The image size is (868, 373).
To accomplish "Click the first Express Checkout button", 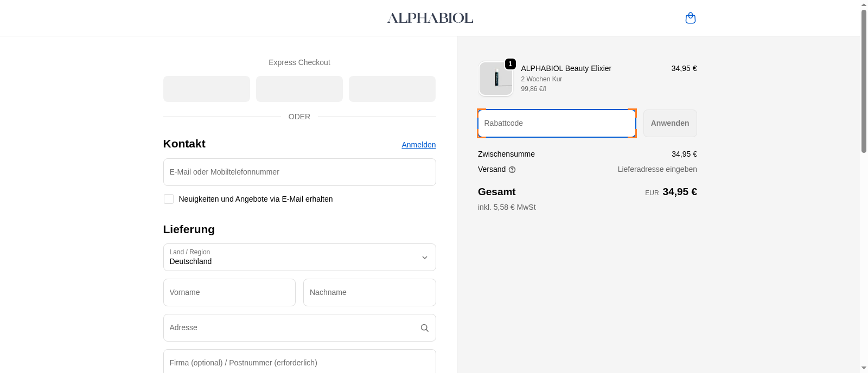I will pyautogui.click(x=207, y=89).
